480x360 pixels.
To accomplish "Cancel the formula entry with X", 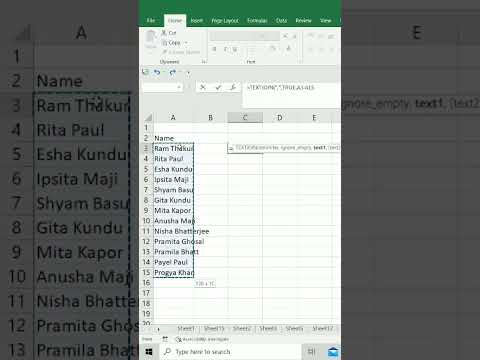I will (x=203, y=87).
